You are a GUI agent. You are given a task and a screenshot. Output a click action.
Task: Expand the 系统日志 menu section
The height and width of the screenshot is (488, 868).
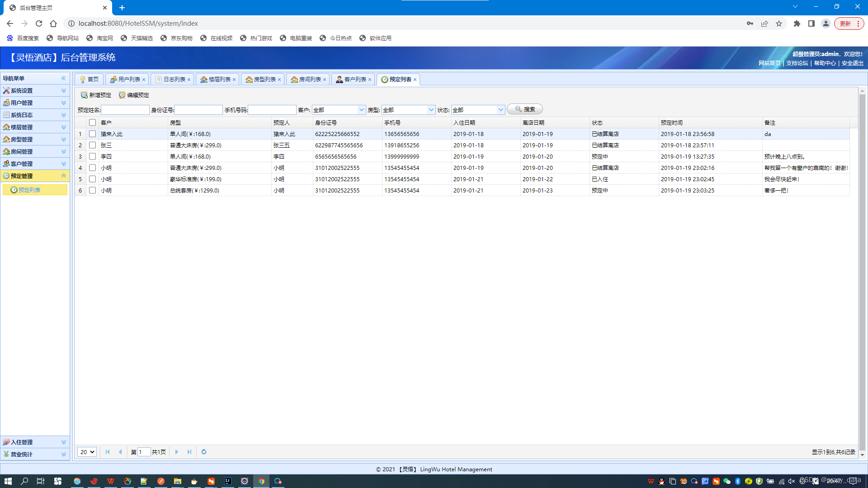35,115
